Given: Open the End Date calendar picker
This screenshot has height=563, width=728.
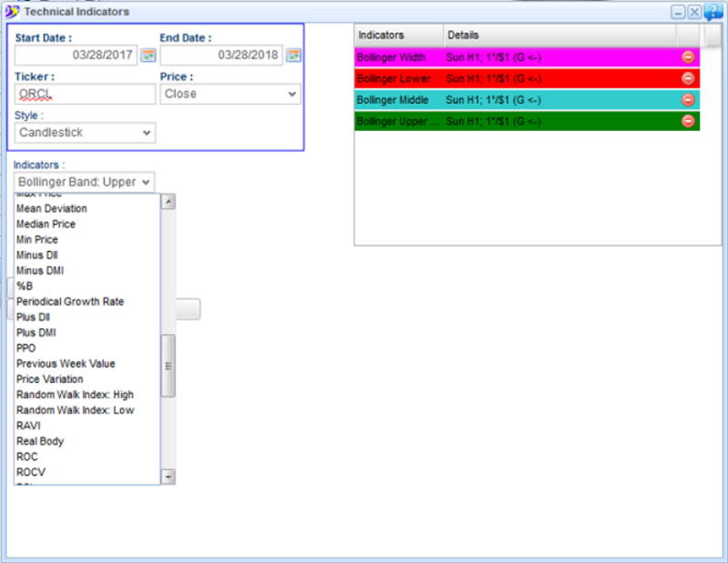Looking at the screenshot, I should pyautogui.click(x=293, y=55).
